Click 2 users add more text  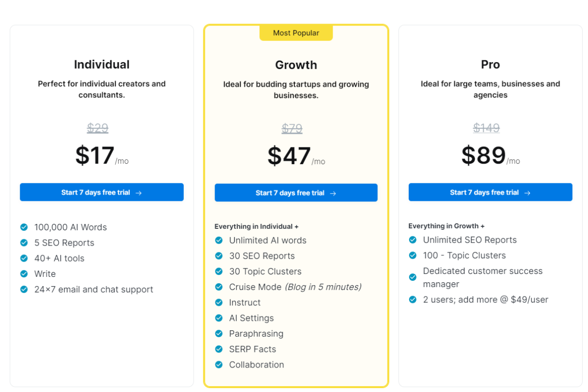486,299
